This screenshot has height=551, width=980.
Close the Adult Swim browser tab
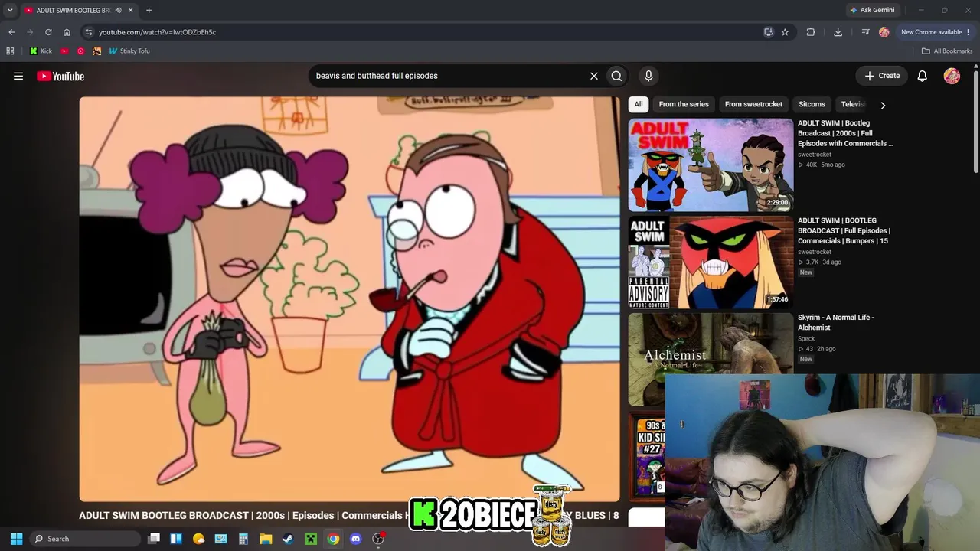tap(130, 11)
